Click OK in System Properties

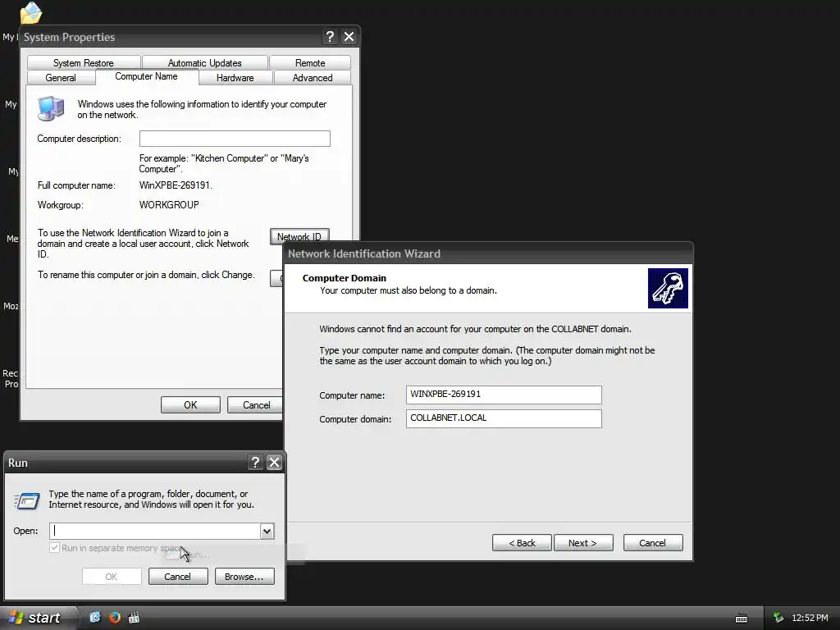point(190,405)
